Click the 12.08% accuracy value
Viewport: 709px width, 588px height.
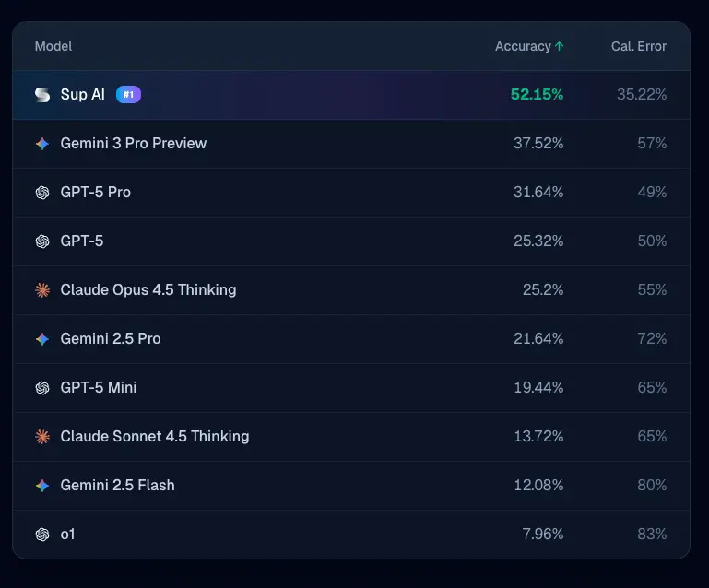coord(538,485)
